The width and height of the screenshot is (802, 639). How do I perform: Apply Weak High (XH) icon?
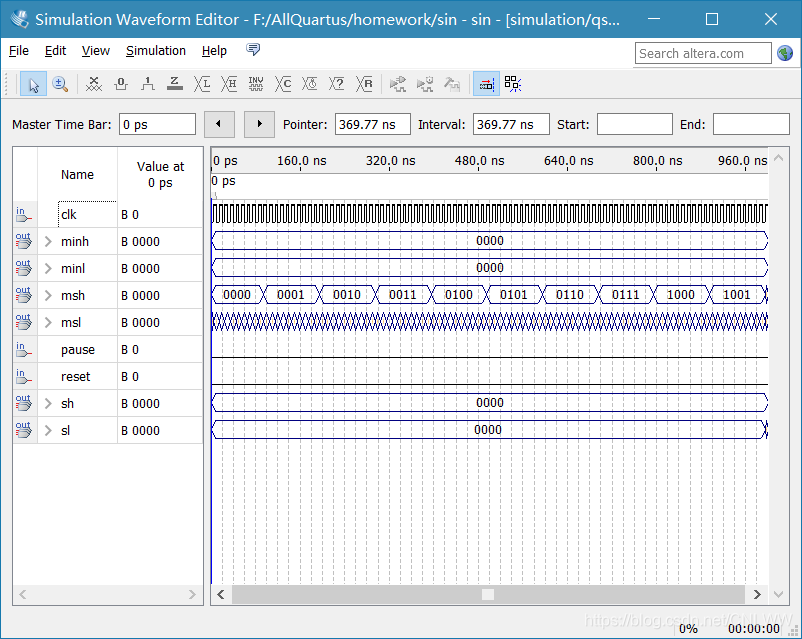pyautogui.click(x=229, y=84)
